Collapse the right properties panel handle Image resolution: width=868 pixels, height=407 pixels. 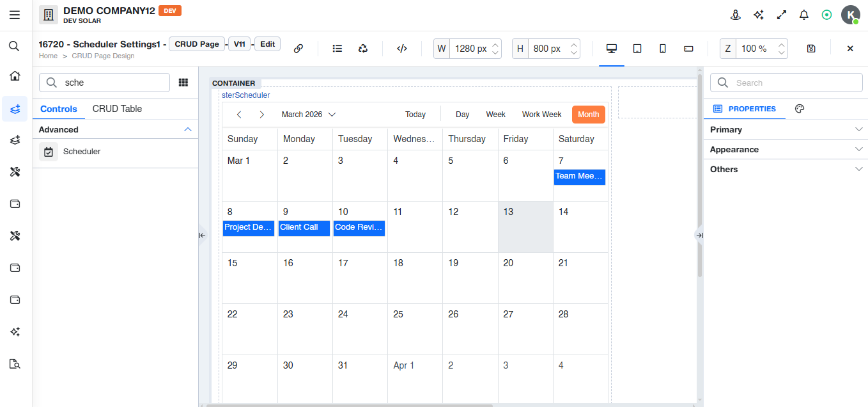point(699,235)
